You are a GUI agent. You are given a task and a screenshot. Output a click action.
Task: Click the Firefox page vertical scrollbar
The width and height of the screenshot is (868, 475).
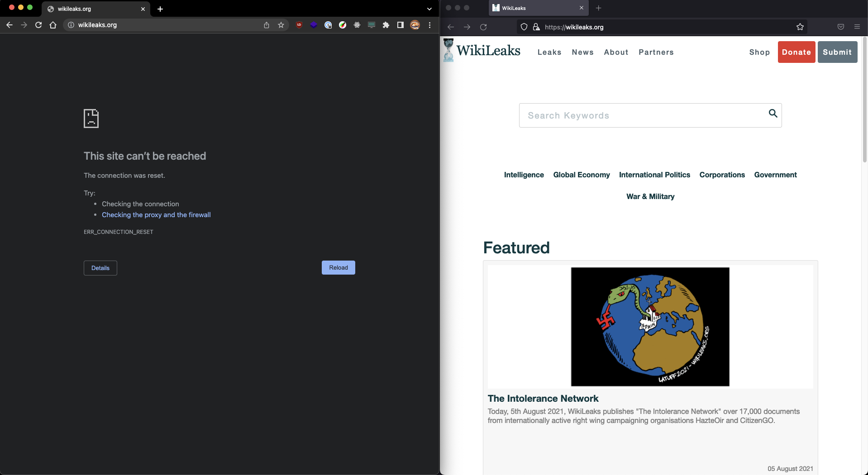point(864,100)
